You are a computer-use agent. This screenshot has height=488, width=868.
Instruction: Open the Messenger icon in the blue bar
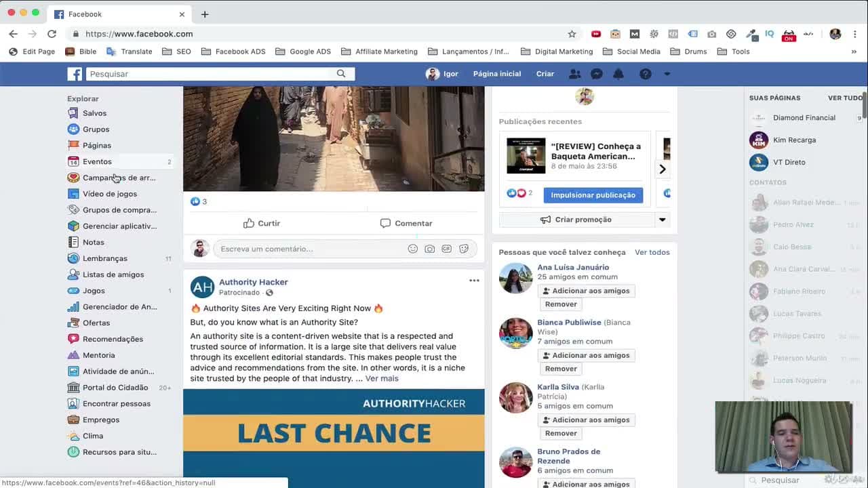tap(597, 74)
